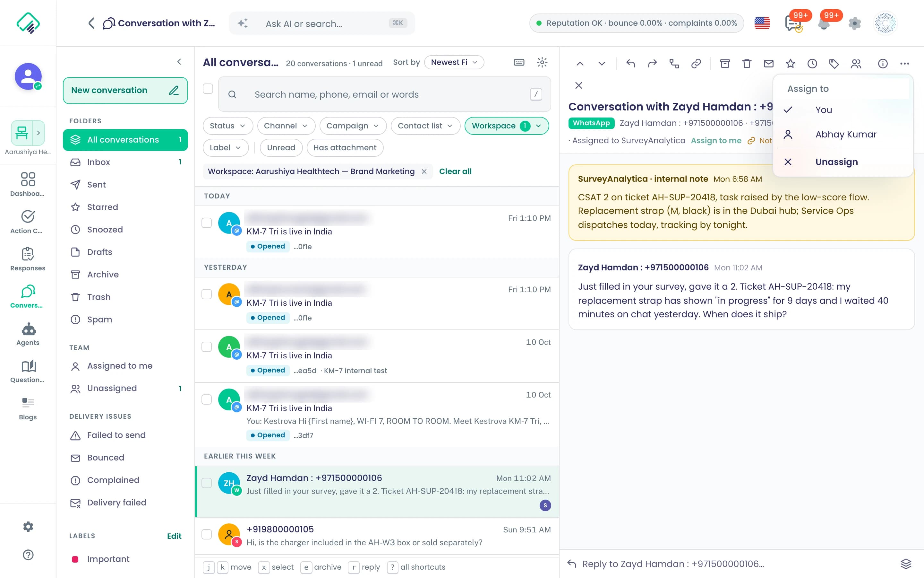This screenshot has height=578, width=924.
Task: Start a New conversation
Action: pyautogui.click(x=125, y=91)
